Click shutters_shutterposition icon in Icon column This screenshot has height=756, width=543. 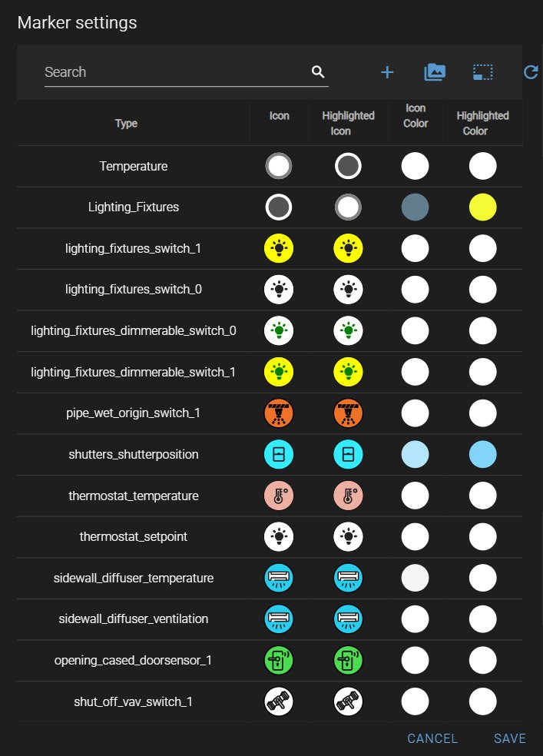click(x=279, y=454)
